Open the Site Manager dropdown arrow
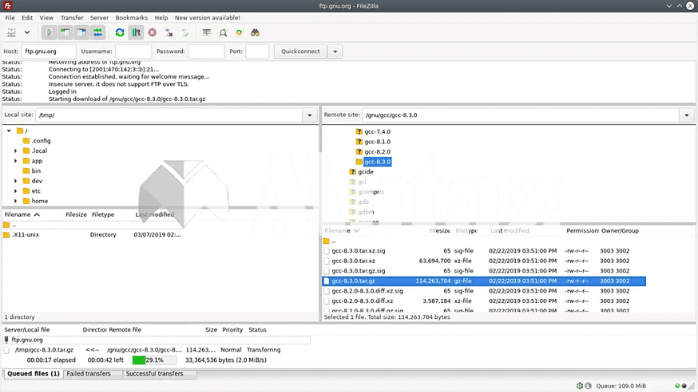Image resolution: width=698 pixels, height=392 pixels. point(27,32)
